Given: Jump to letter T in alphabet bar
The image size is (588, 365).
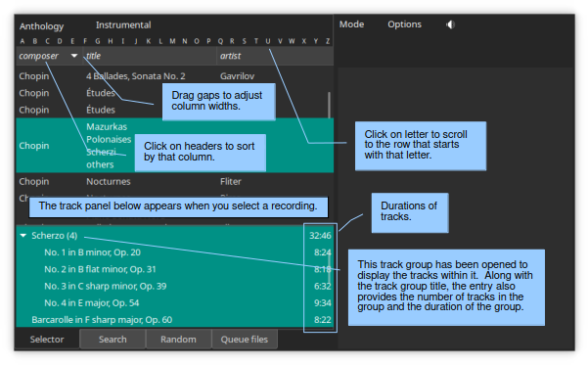Looking at the screenshot, I should tap(256, 41).
